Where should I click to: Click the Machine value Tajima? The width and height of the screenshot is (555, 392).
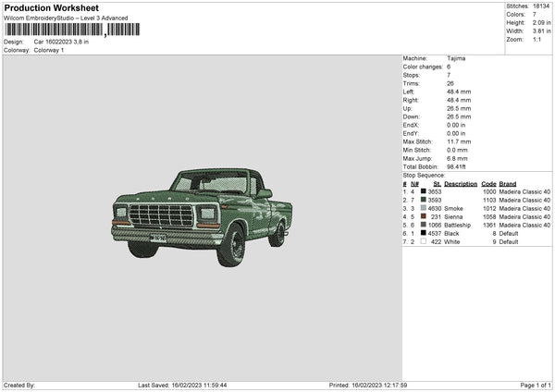pos(456,58)
